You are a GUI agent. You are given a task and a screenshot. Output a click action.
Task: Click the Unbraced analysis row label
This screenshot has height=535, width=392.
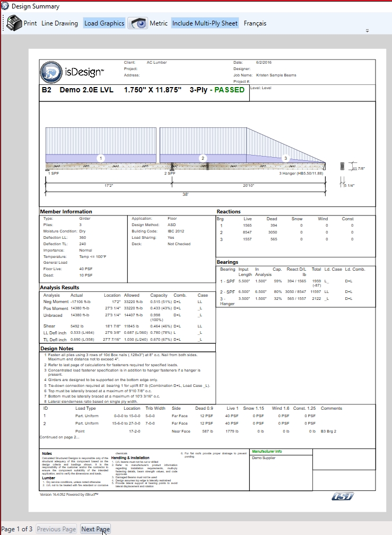click(53, 315)
